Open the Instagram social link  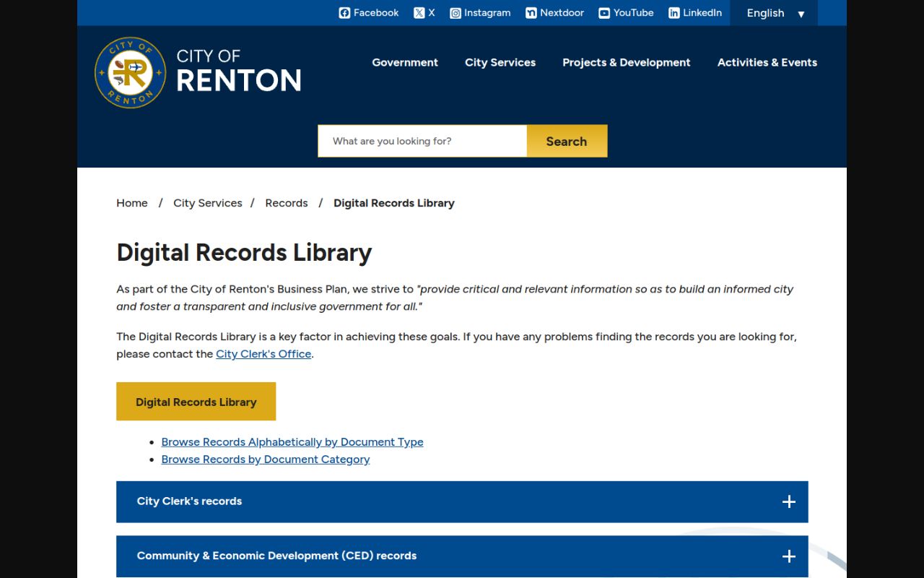(x=480, y=13)
